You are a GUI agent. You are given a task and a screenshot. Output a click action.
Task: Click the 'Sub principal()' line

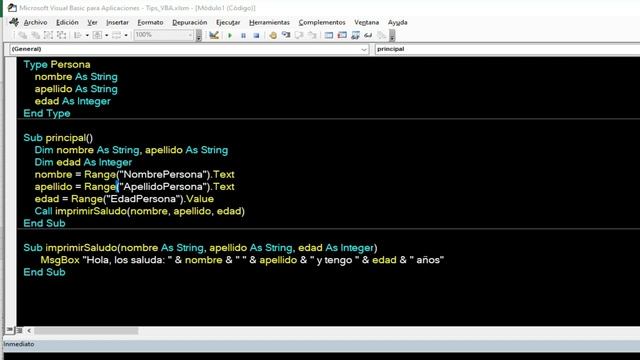58,138
